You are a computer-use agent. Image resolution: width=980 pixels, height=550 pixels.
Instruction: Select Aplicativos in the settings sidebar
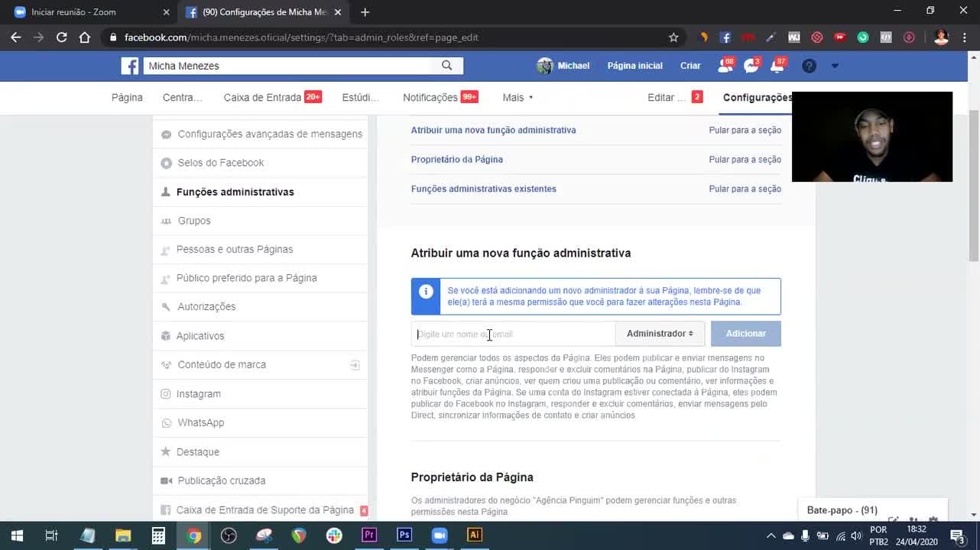point(261,336)
